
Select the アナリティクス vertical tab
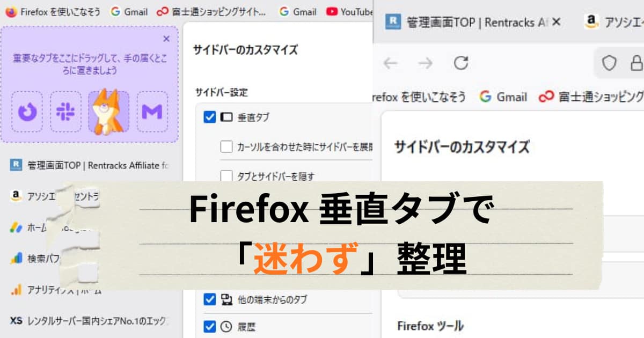[59, 290]
